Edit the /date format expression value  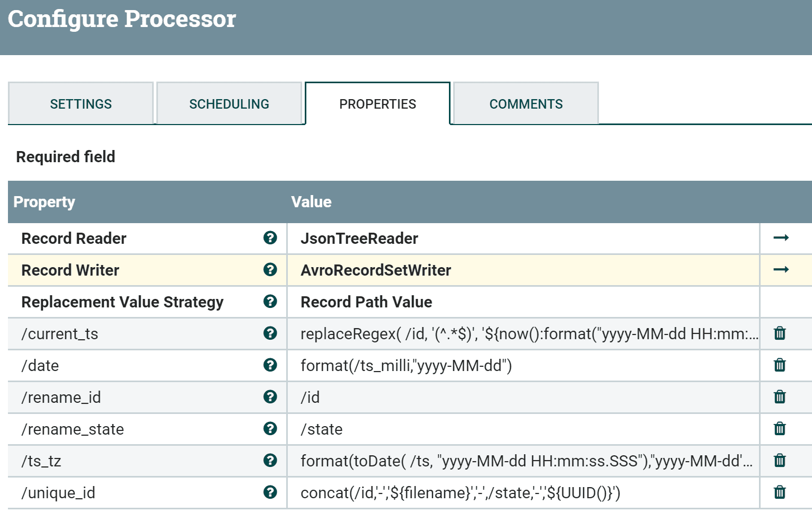pos(523,365)
